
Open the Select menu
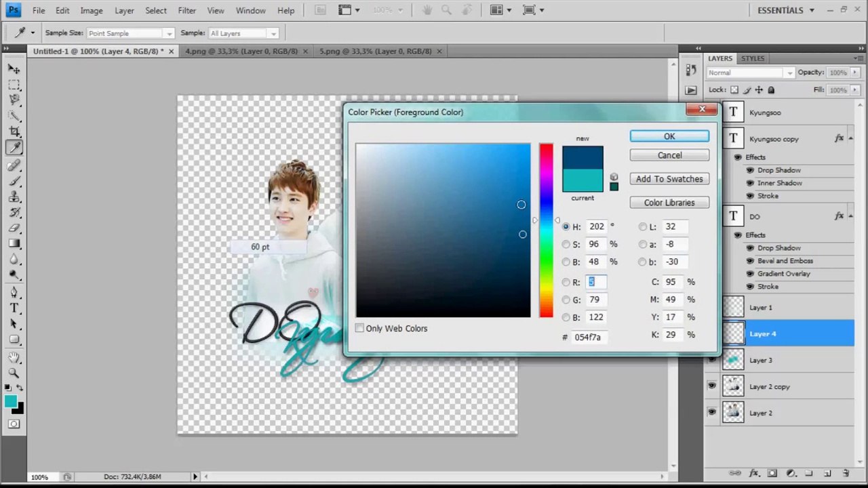[155, 11]
